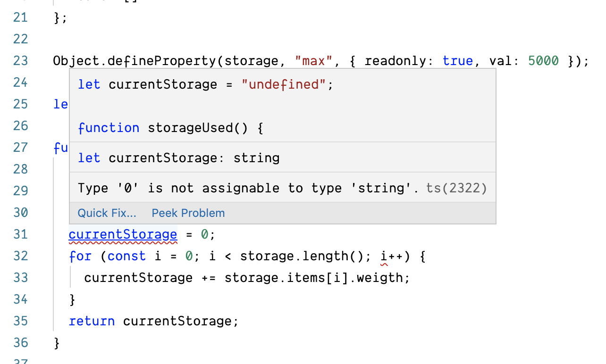Viewport: 606px width, 364px height.
Task: Click the Object.defineProperty call on line 23
Action: (x=137, y=60)
